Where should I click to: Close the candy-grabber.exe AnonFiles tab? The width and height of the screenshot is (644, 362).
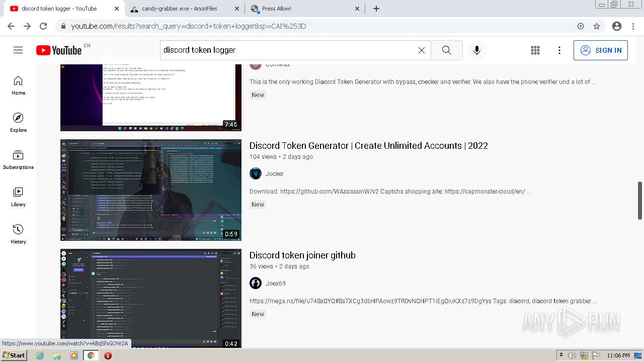[237, 9]
